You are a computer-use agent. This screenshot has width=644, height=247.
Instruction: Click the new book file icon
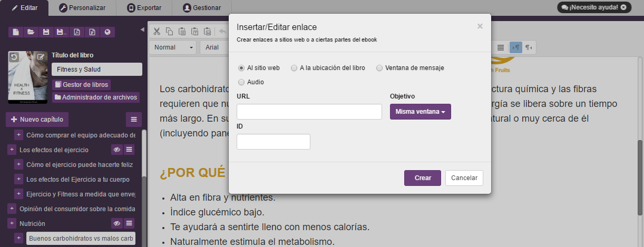click(16, 32)
